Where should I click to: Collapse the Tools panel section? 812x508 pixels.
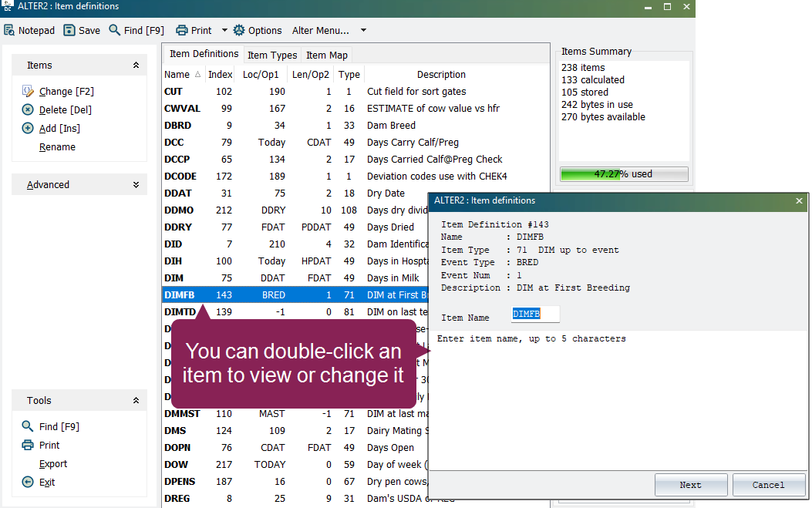click(136, 401)
